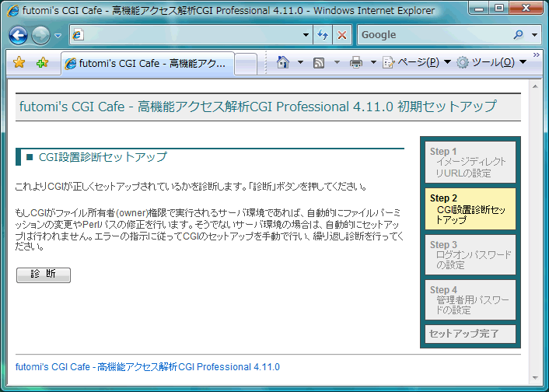This screenshot has height=392, width=549.
Task: Click the page header title text
Action: click(257, 107)
